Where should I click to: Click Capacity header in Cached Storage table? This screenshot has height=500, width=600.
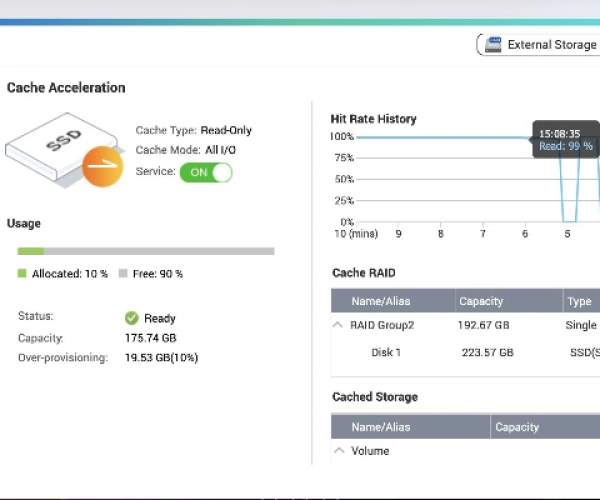(x=517, y=427)
